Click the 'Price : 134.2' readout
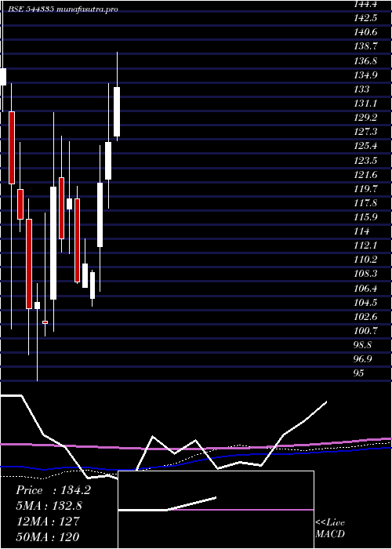 53,490
